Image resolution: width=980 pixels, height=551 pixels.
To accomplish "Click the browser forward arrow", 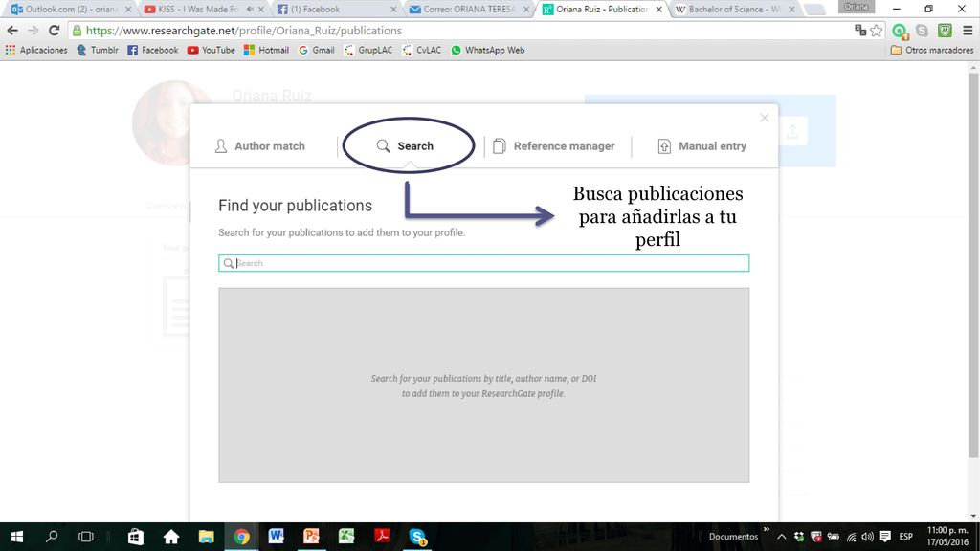I will (33, 31).
